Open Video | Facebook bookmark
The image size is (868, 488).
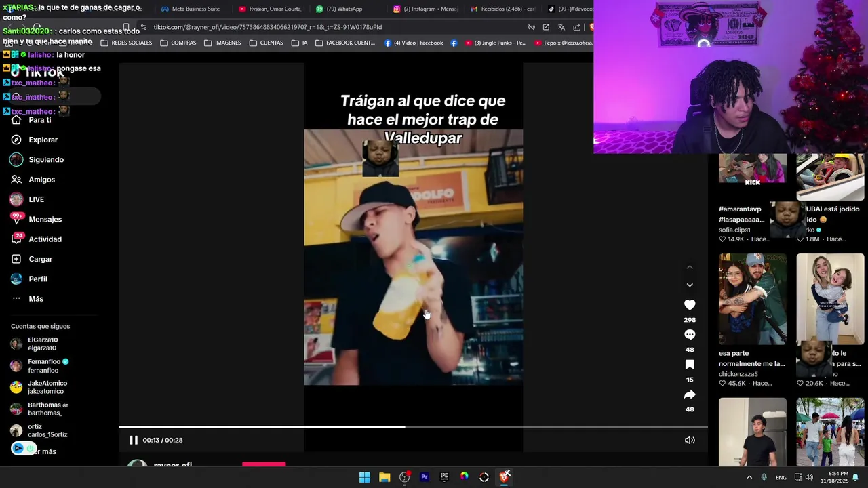click(x=414, y=43)
